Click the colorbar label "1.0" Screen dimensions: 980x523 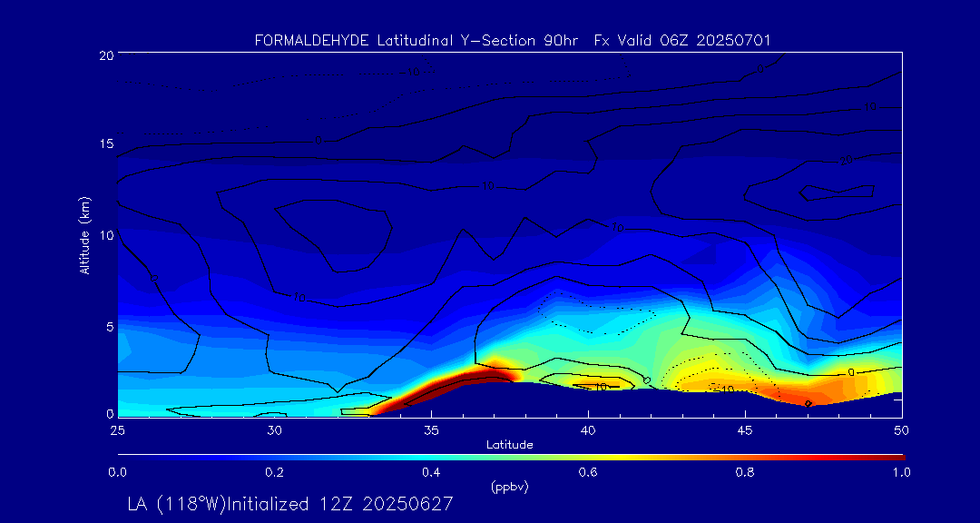pos(901,472)
